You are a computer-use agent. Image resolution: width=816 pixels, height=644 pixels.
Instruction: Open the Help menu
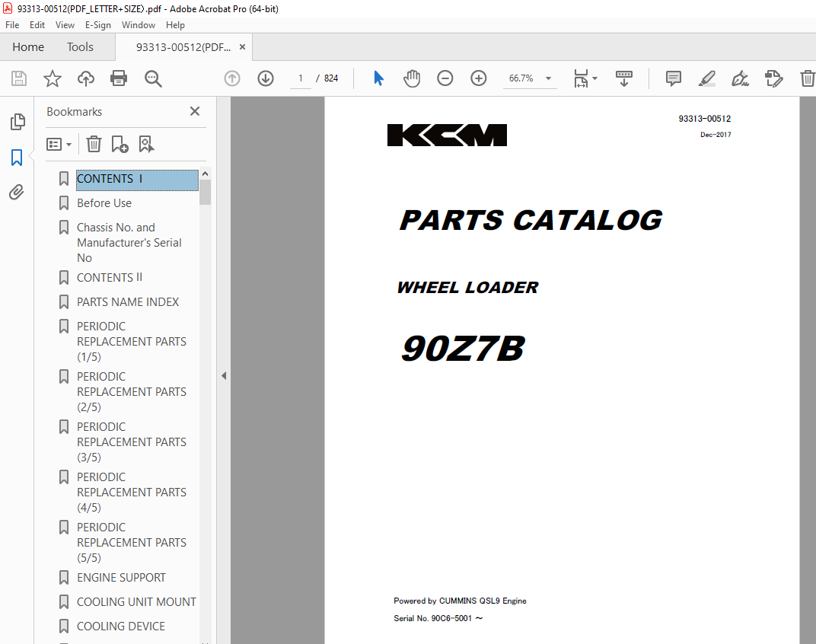(x=175, y=25)
